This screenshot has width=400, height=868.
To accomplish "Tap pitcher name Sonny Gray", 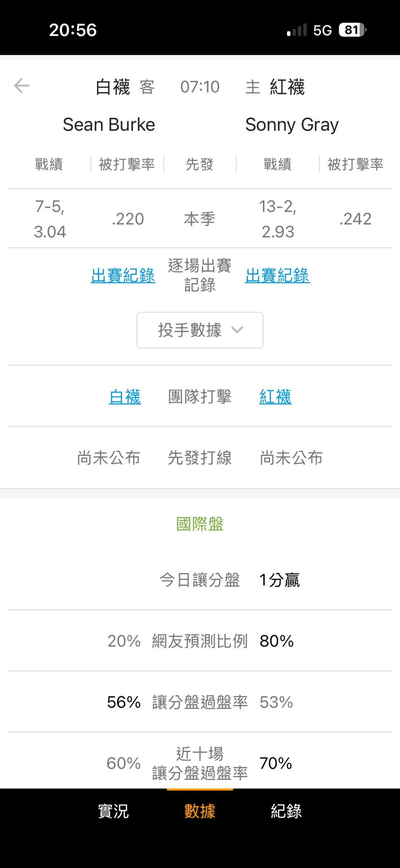I will pyautogui.click(x=292, y=125).
